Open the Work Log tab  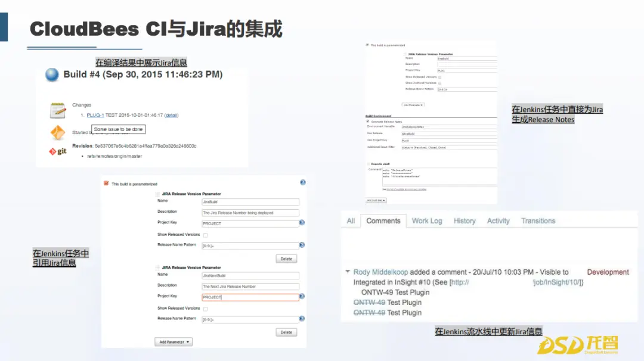point(427,220)
